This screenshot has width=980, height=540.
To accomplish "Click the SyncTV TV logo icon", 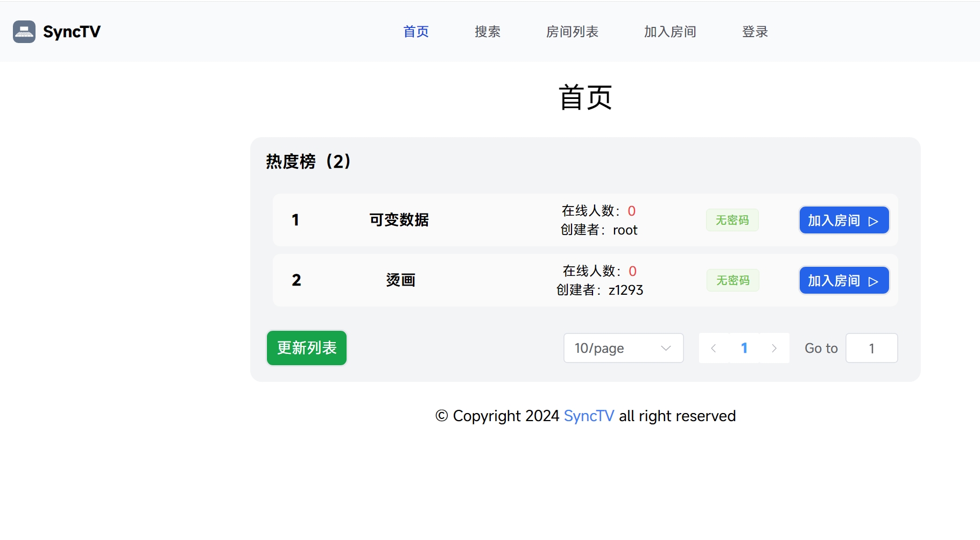I will pyautogui.click(x=24, y=32).
